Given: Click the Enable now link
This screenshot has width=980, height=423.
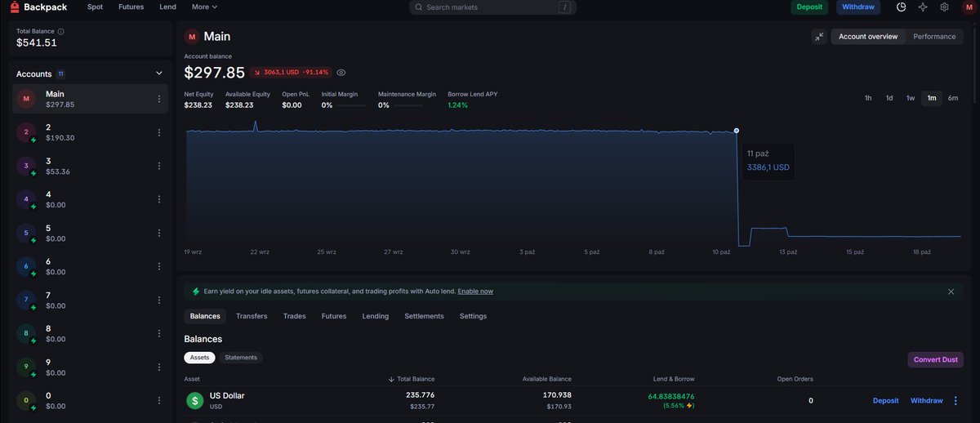Looking at the screenshot, I should pyautogui.click(x=475, y=292).
